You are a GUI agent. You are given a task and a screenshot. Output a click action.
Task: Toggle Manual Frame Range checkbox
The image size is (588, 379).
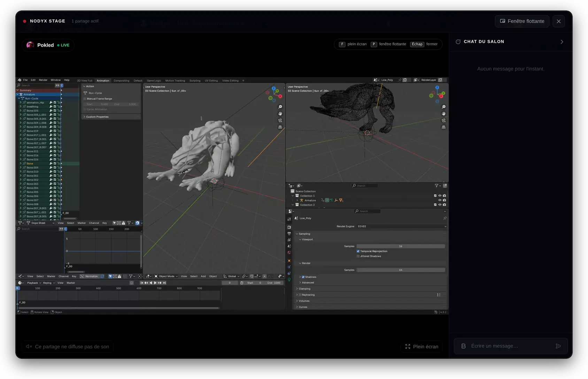(85, 99)
